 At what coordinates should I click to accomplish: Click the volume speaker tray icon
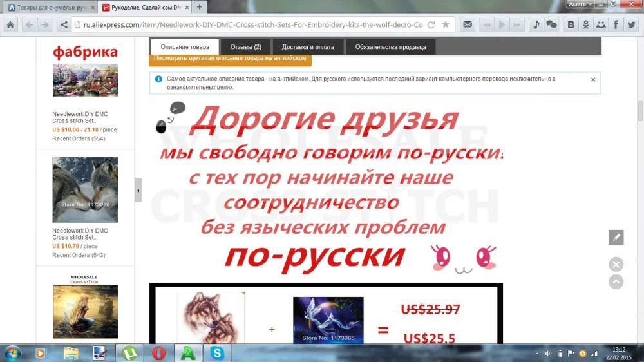(548, 354)
